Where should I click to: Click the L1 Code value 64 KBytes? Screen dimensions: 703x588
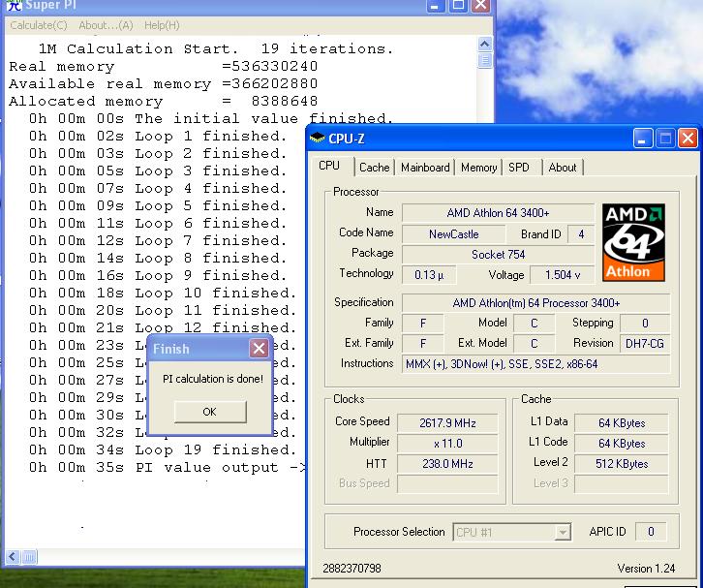click(622, 444)
